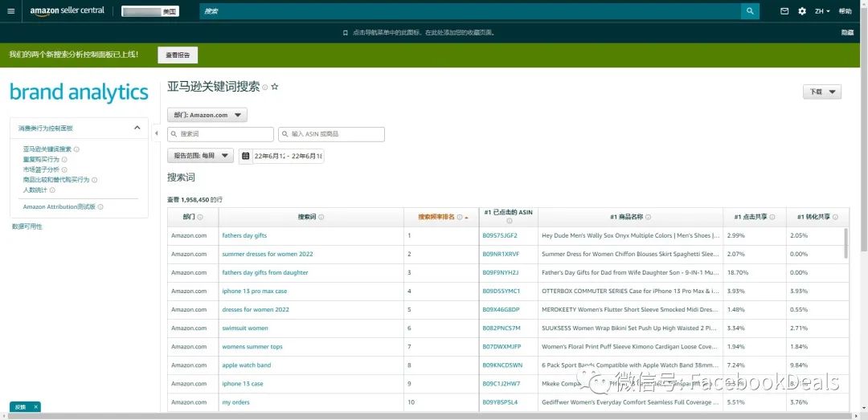The image size is (868, 420).
Task: Open the marketplace switcher showing 美国
Action: pos(150,11)
